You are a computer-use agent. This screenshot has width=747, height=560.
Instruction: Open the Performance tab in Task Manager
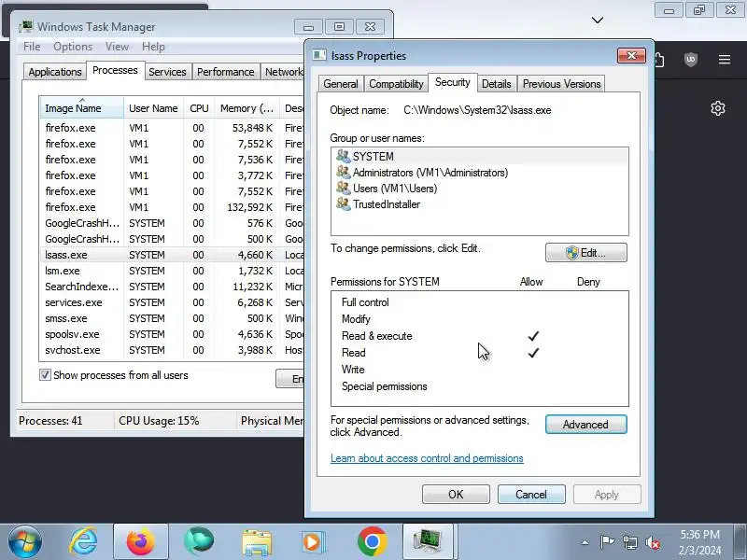coord(226,72)
